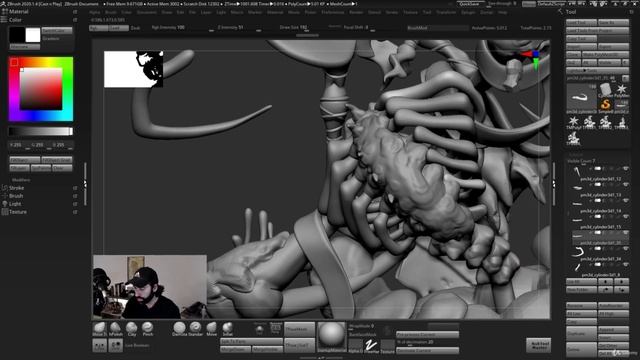
Task: Pick the Cylinder3D tool thumbnail
Action: click(606, 90)
